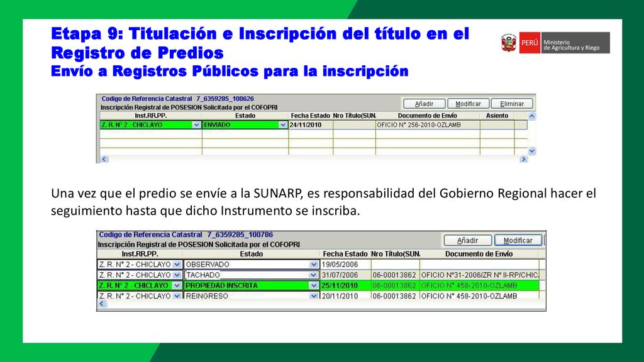Select Nro Título cell in TACHADO row
Viewport: 644px width, 362px height.
tap(395, 275)
